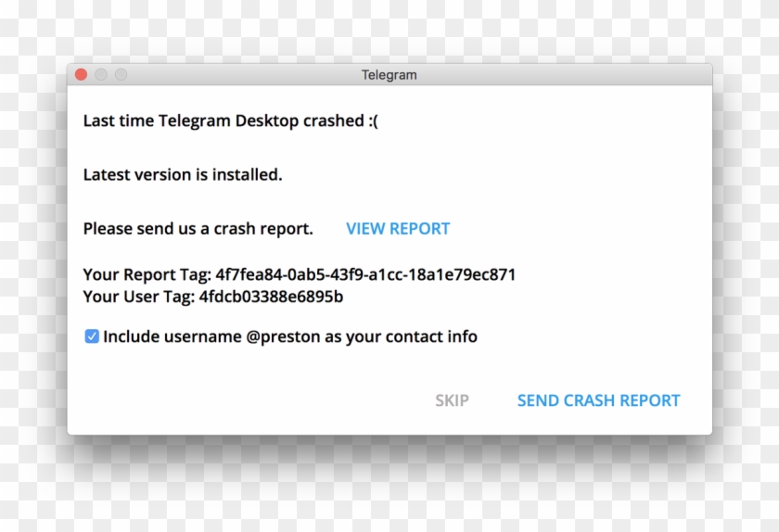Close the Telegram crash window
Viewport: 779px width, 532px height.
click(x=81, y=74)
